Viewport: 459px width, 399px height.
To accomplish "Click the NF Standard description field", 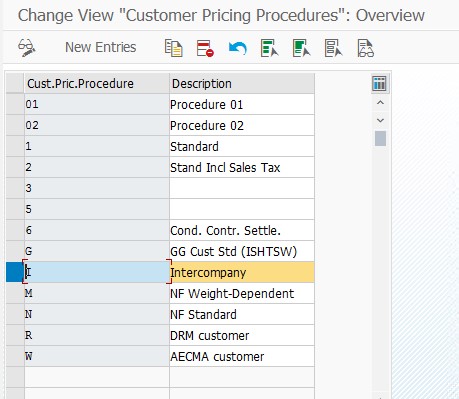I will point(242,314).
